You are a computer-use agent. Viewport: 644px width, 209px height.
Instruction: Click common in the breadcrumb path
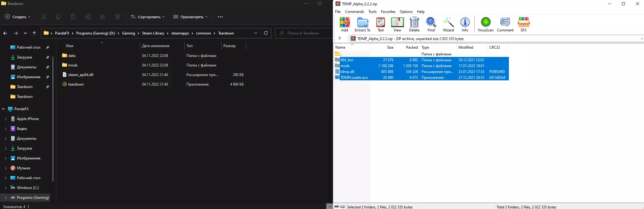click(203, 33)
